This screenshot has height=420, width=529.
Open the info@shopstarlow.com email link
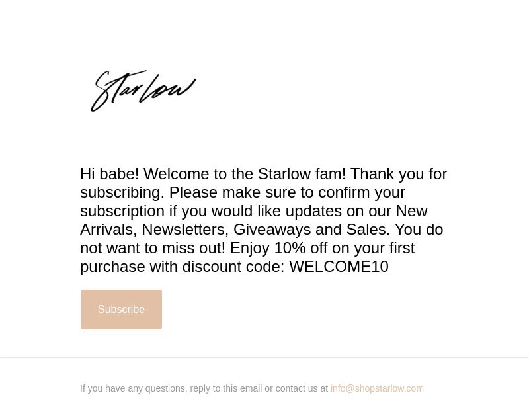(x=377, y=388)
